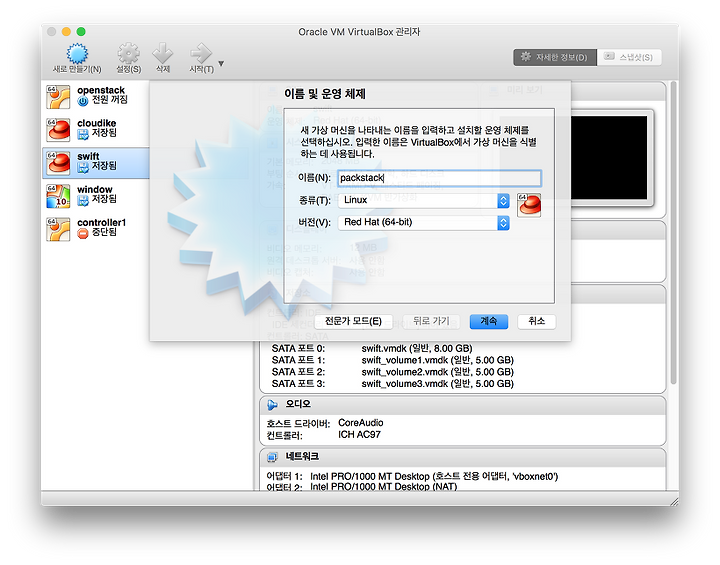Click the Red Hat OS icon in dialog
Image resolution: width=720 pixels, height=565 pixels.
[x=529, y=205]
